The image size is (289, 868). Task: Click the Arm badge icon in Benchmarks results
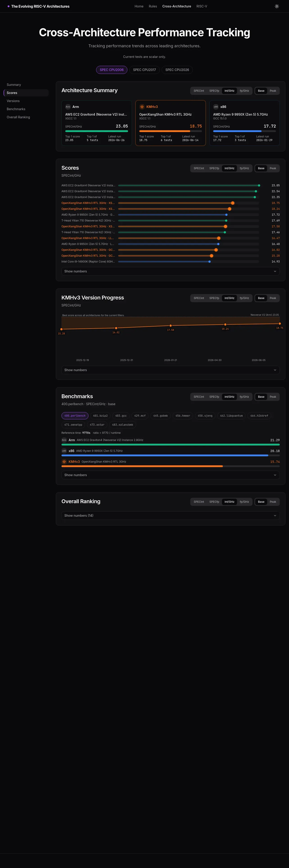pyautogui.click(x=64, y=440)
